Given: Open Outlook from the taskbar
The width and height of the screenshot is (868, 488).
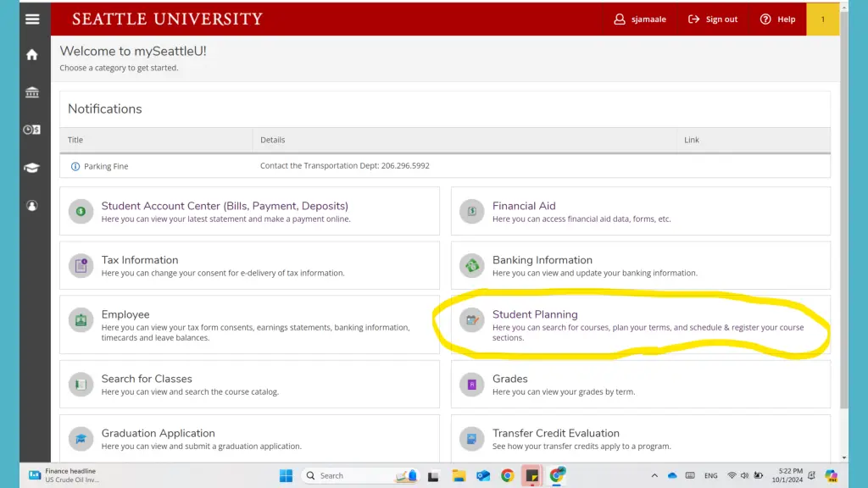Looking at the screenshot, I should (482, 475).
